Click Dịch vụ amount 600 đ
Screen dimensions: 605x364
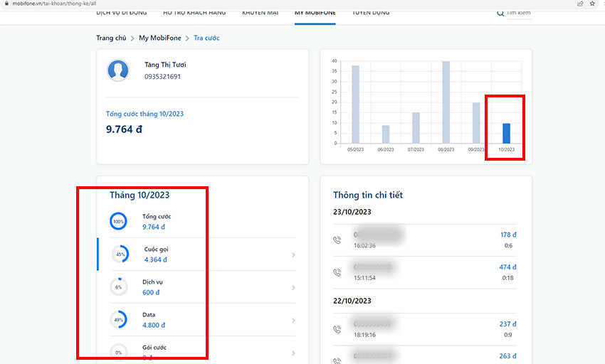click(x=151, y=292)
